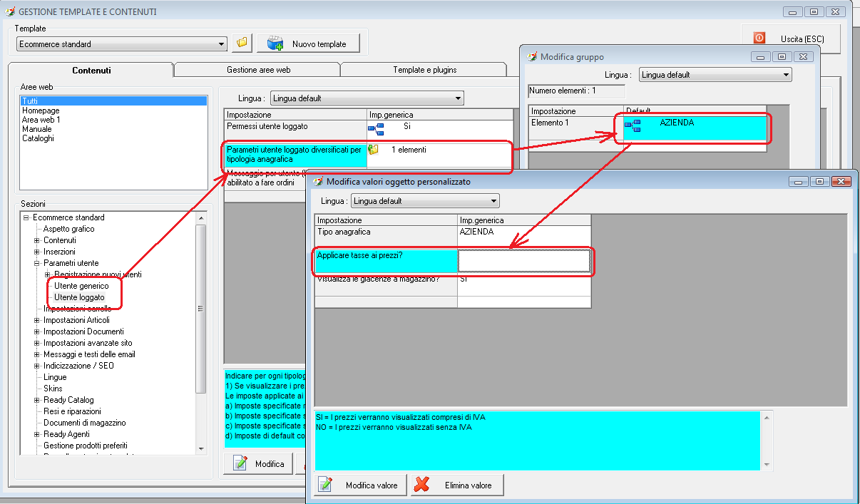Switch to the Template e plugins tab

[x=424, y=70]
